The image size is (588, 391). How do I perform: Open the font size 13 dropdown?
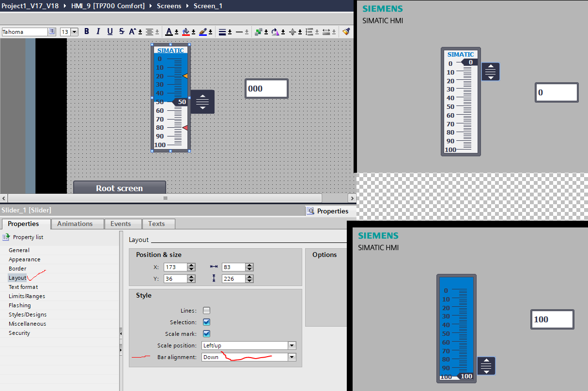pos(75,31)
